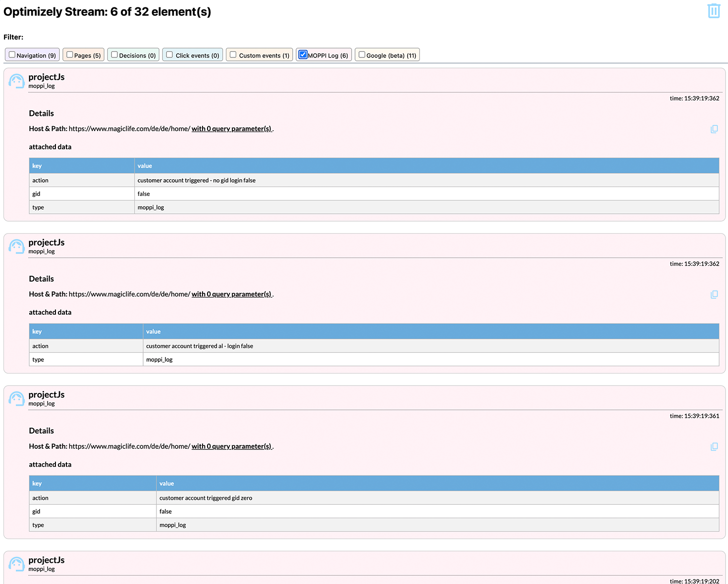Image resolution: width=728 pixels, height=584 pixels.
Task: Turn on the Google (beta) (11) filter
Action: (362, 55)
